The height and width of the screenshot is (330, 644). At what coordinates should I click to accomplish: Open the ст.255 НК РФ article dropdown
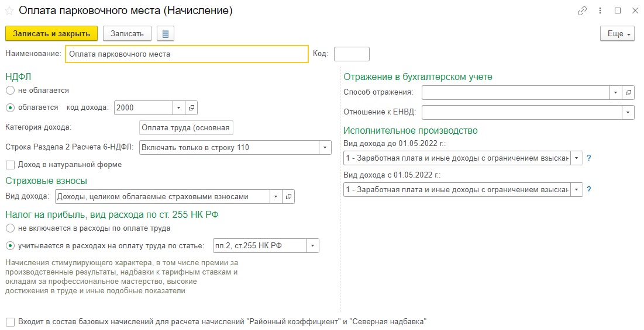(312, 246)
